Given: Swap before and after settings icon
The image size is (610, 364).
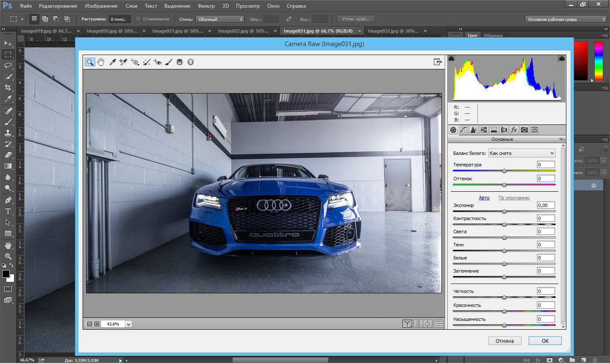Looking at the screenshot, I should click(418, 324).
